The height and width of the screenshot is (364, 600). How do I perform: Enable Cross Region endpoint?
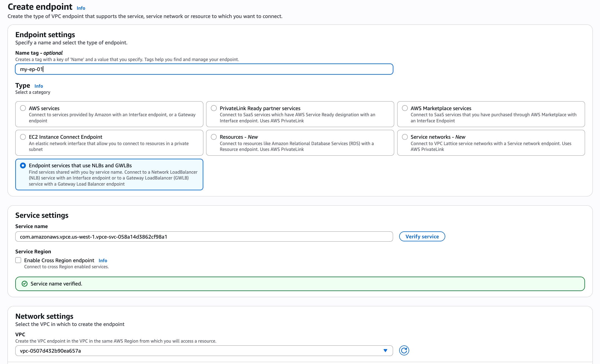(18, 260)
